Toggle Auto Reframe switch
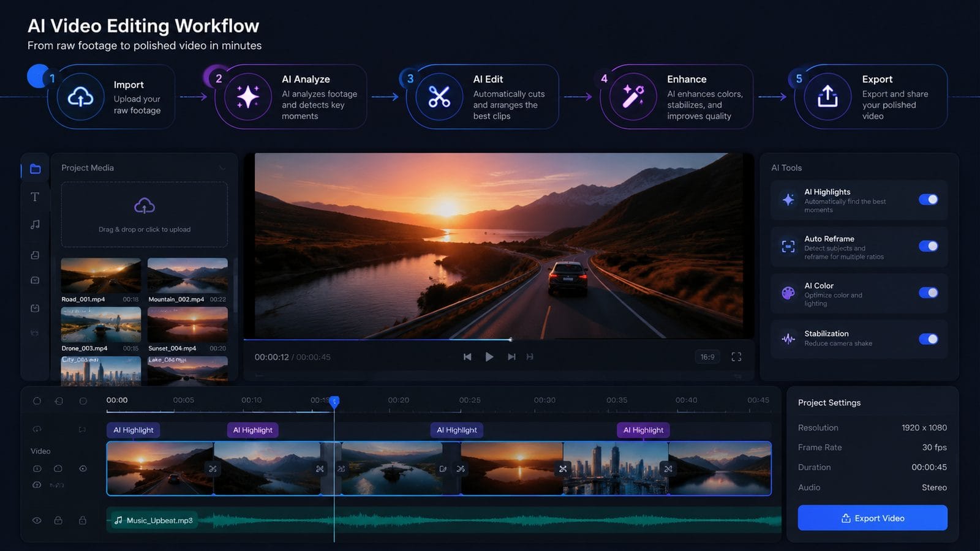The image size is (980, 551). coord(928,246)
